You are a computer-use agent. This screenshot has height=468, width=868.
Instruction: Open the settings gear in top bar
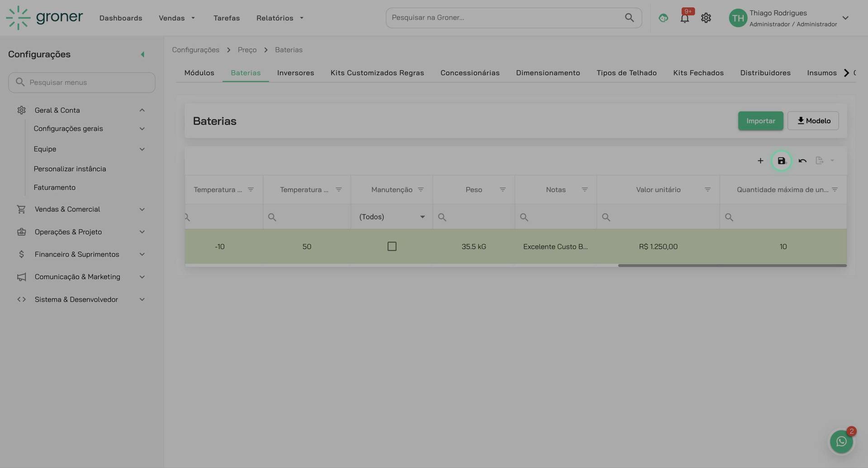[706, 18]
